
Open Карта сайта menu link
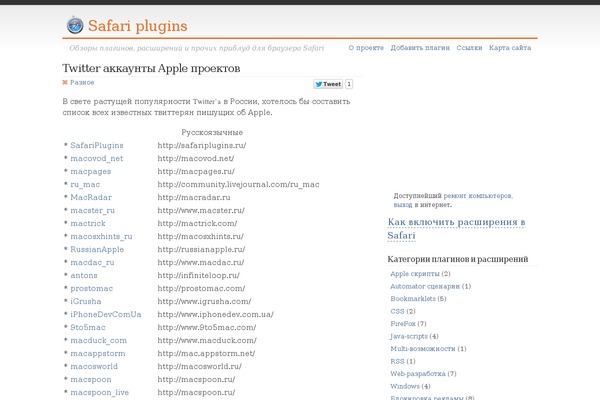510,48
